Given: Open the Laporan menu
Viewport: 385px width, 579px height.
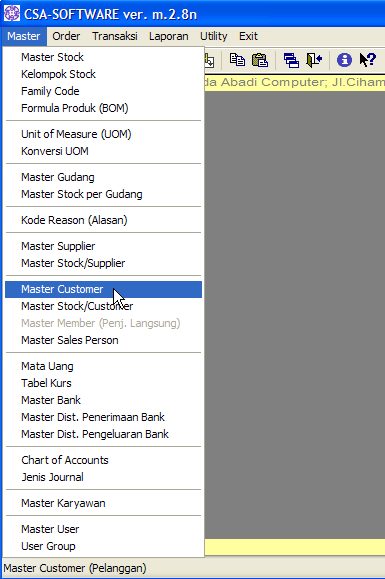Looking at the screenshot, I should tap(169, 36).
